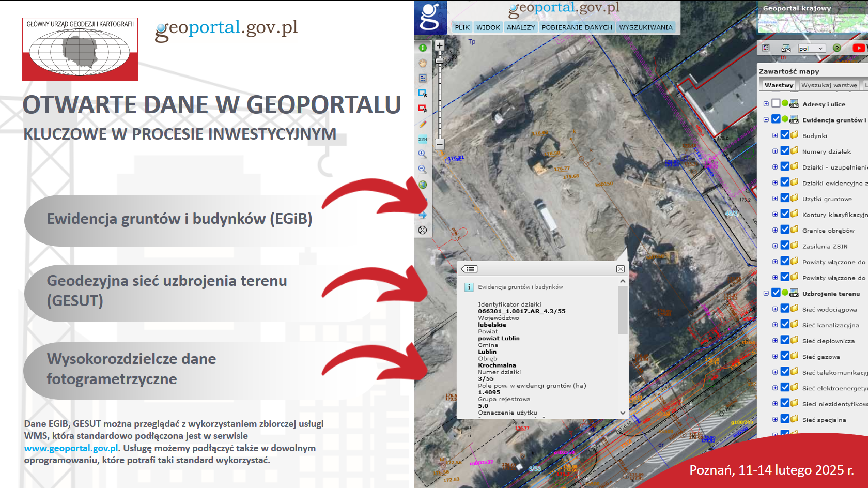Click the green help question mark icon
Image resolution: width=868 pixels, height=488 pixels.
click(837, 48)
